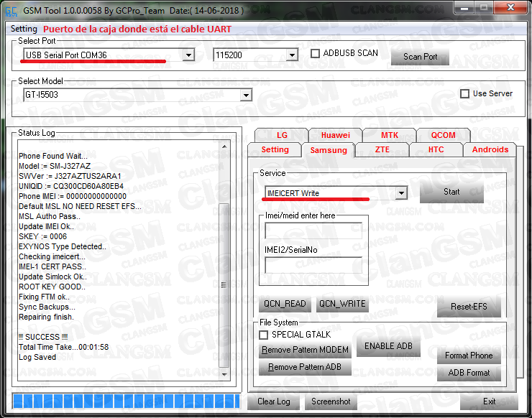Enable the ADBUSB SCAN checkbox
The image size is (532, 418).
coord(315,53)
